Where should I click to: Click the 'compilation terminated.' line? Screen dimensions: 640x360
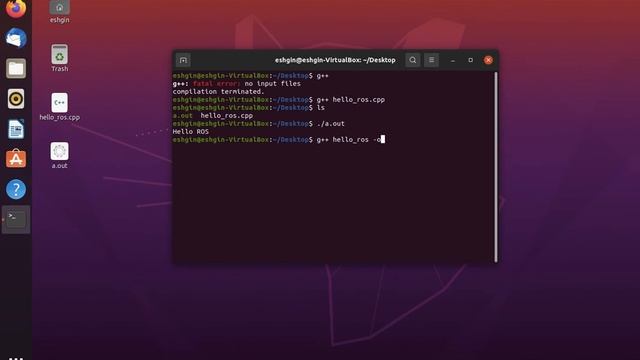(218, 91)
